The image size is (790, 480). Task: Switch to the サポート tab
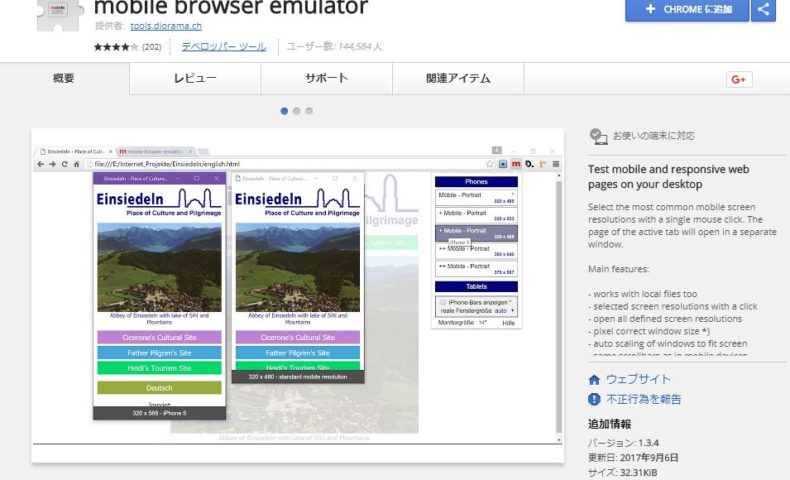(x=326, y=78)
